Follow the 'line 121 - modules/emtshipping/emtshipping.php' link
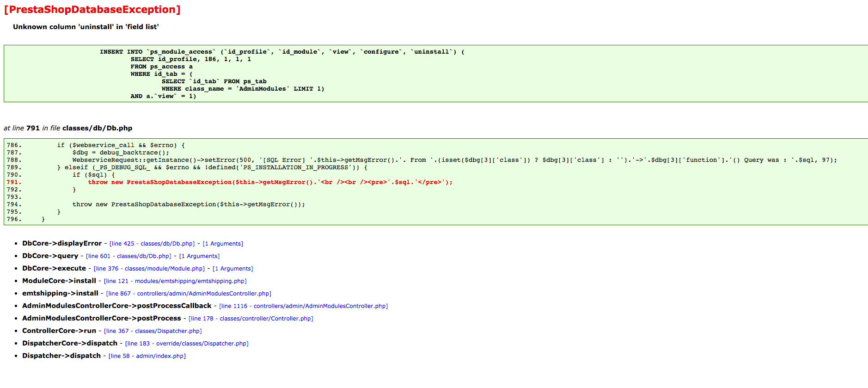This screenshot has height=388, width=868. [175, 281]
